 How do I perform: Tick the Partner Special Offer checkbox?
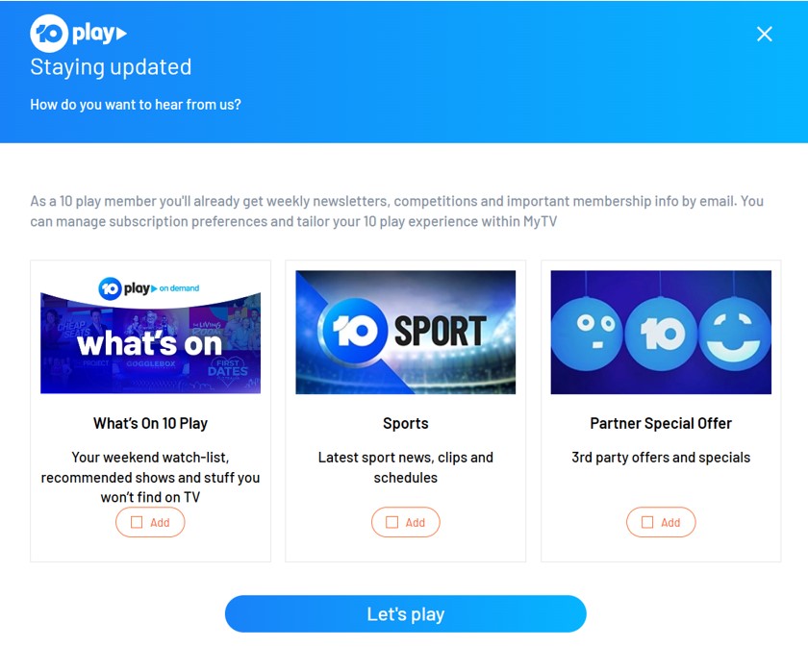(x=647, y=522)
